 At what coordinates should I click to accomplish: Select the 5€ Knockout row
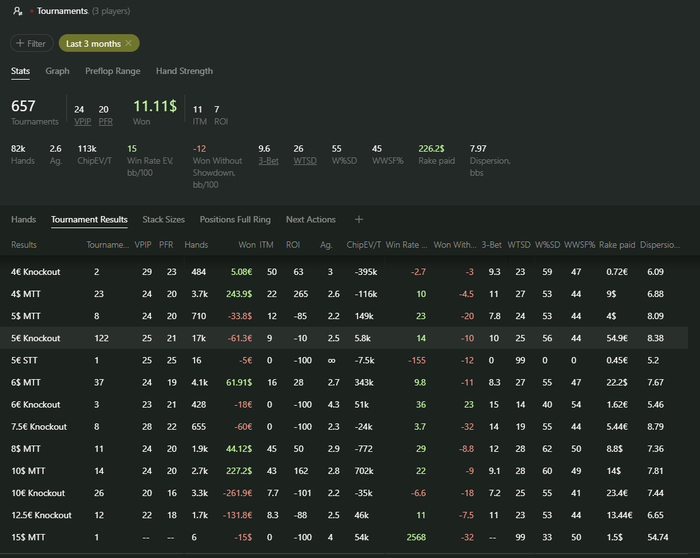point(344,338)
